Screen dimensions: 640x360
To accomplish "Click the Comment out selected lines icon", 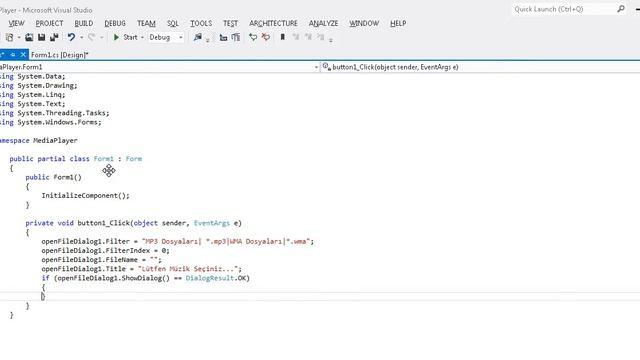I will (253, 38).
